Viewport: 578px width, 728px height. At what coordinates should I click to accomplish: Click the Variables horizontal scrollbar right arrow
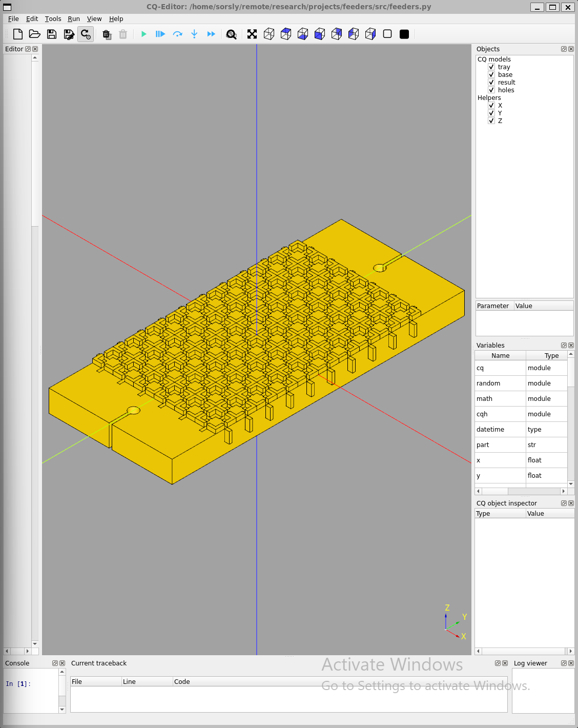pos(564,491)
